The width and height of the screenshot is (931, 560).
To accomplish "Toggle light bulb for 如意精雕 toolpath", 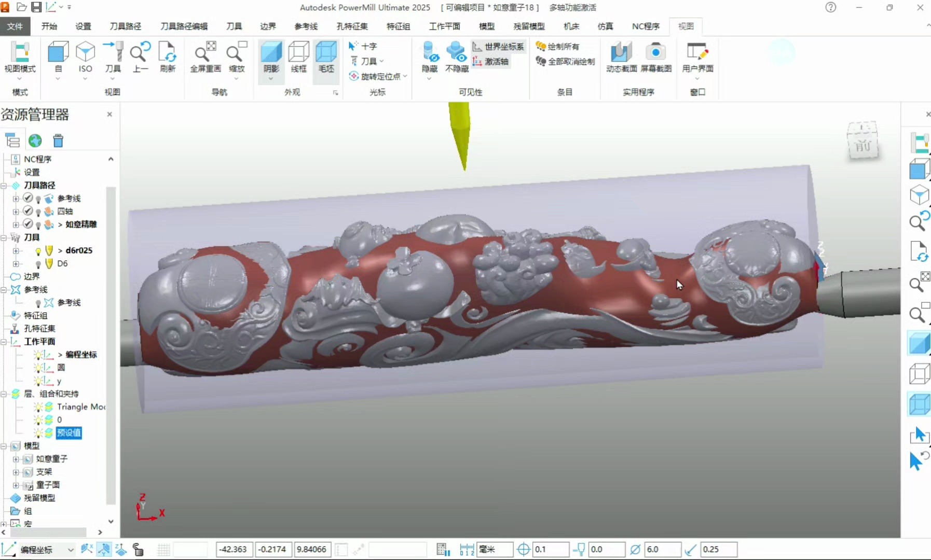I will [x=38, y=225].
